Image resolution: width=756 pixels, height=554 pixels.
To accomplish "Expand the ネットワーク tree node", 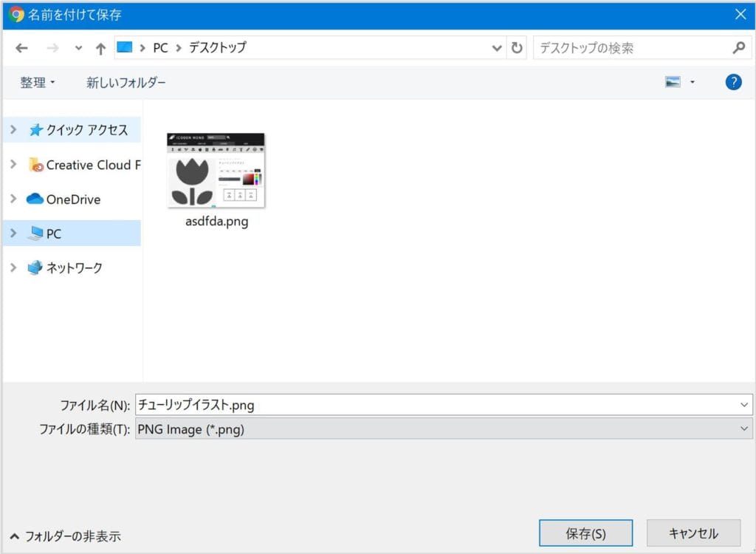I will click(x=13, y=267).
